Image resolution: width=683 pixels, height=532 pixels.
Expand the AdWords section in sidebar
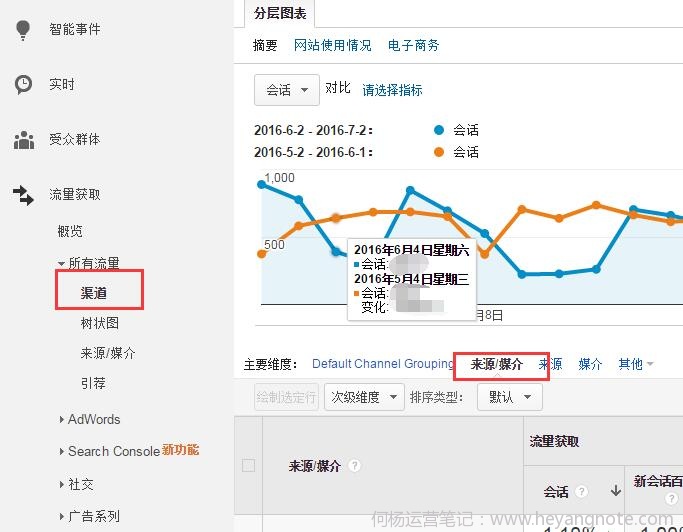click(93, 419)
